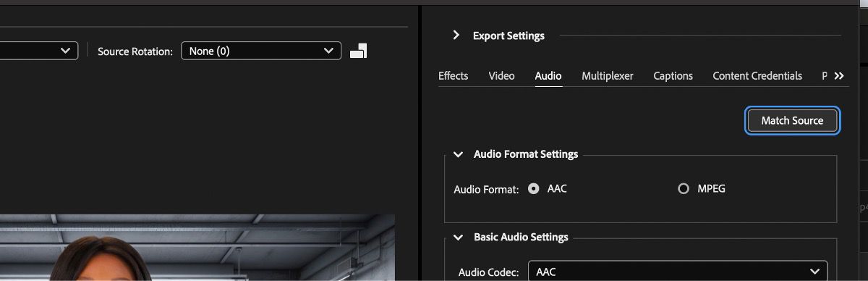Switch to the Effects tab
The width and height of the screenshot is (868, 281).
tap(453, 75)
